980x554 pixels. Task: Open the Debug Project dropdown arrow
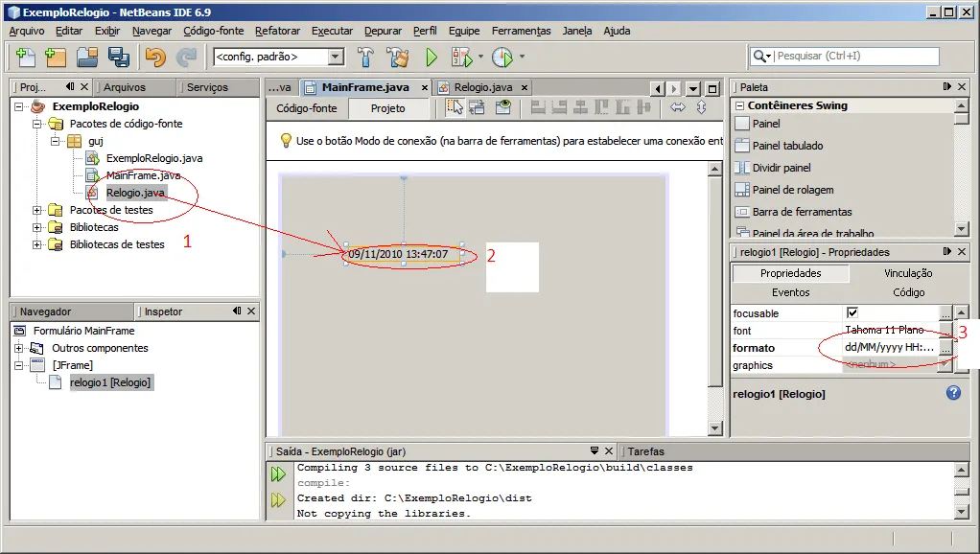point(480,57)
